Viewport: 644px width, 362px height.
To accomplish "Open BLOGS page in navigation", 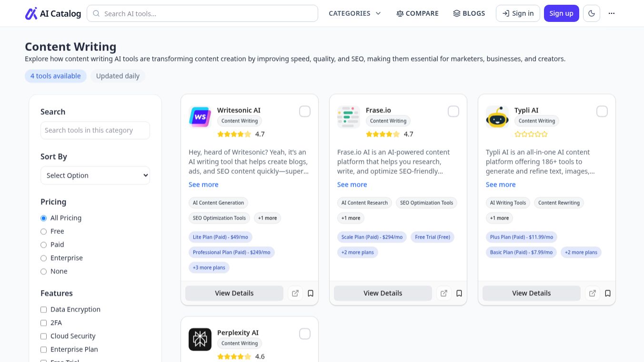I will coord(469,13).
